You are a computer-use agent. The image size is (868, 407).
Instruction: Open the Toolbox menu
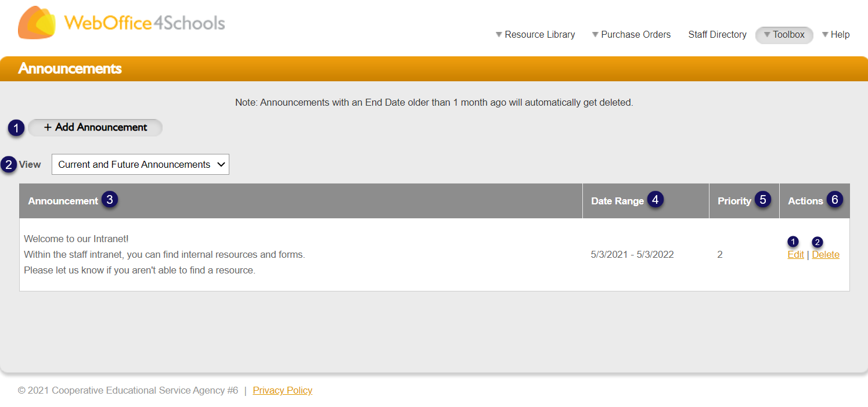coord(784,35)
